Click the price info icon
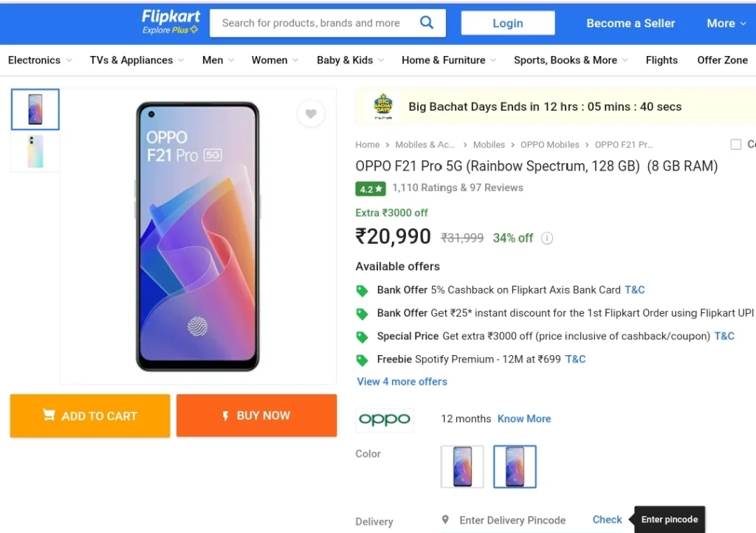Viewport: 756px width, 533px height. tap(547, 238)
